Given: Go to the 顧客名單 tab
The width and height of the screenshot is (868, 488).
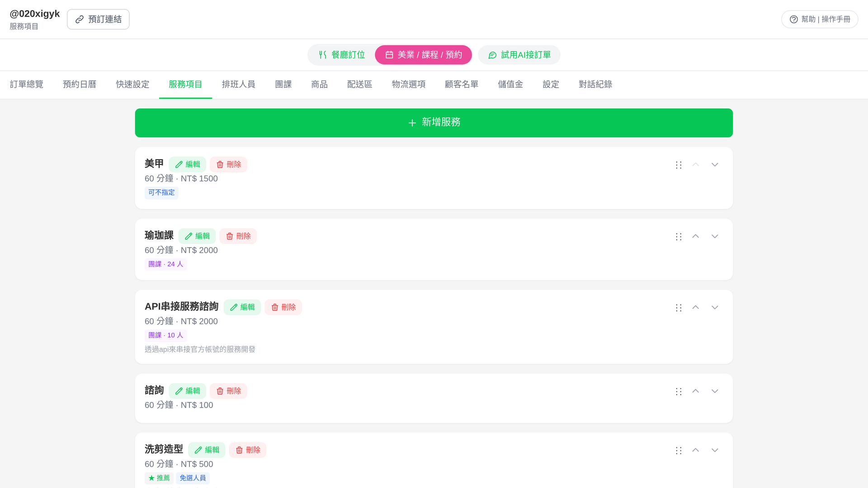Looking at the screenshot, I should coord(462,84).
